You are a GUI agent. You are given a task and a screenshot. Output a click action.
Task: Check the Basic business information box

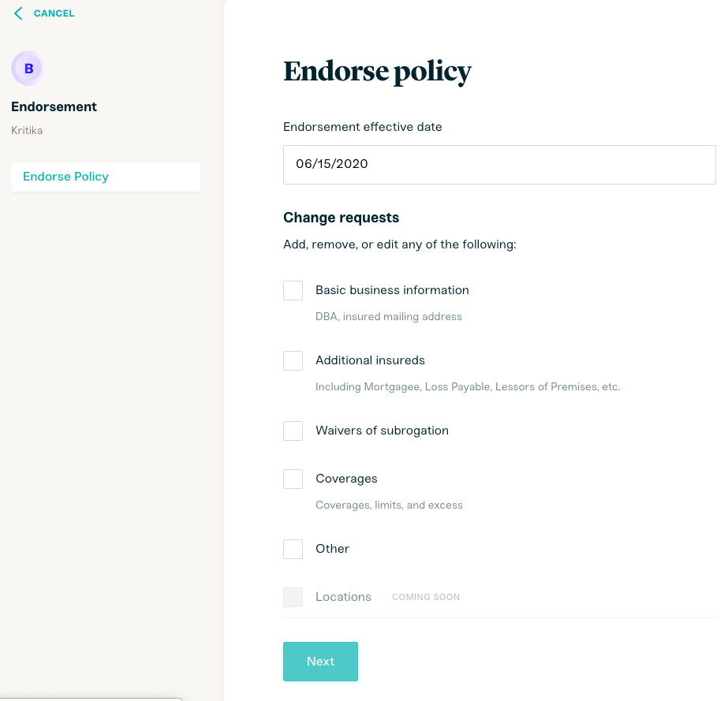pyautogui.click(x=293, y=291)
